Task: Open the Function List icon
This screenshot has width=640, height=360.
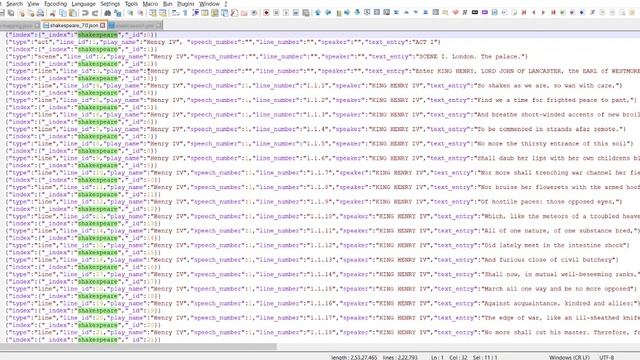Action: pyautogui.click(x=234, y=13)
